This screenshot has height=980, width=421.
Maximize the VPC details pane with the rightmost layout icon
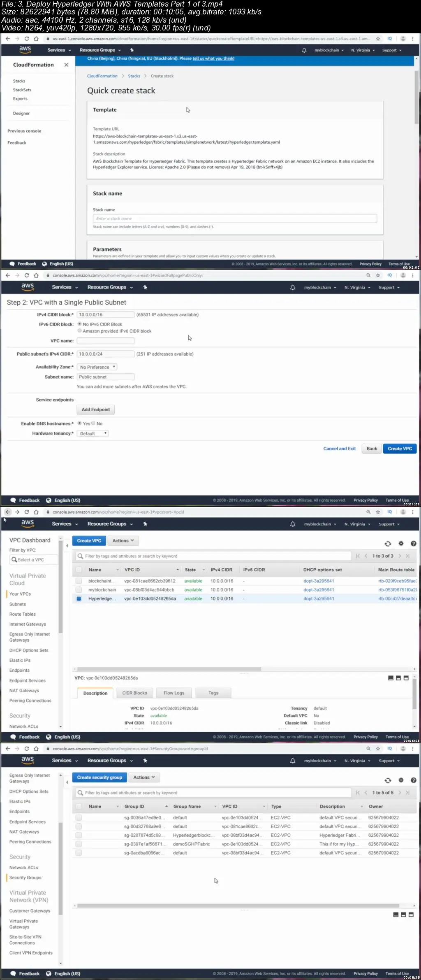pyautogui.click(x=406, y=678)
